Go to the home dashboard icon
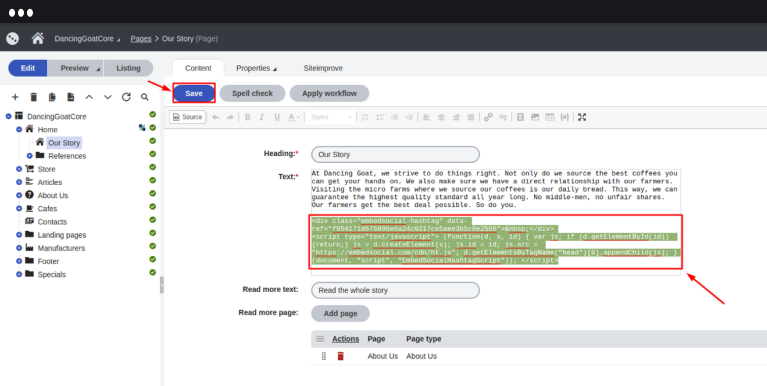 click(38, 38)
